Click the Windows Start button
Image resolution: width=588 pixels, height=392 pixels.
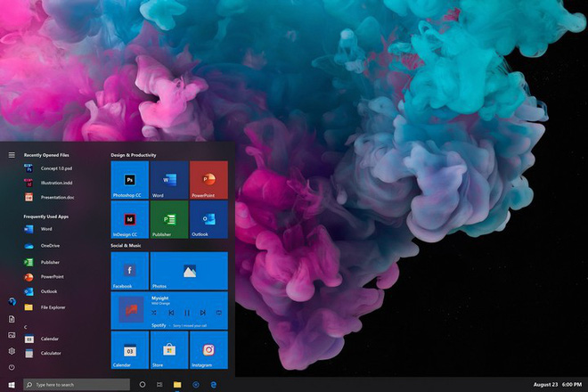(x=12, y=385)
